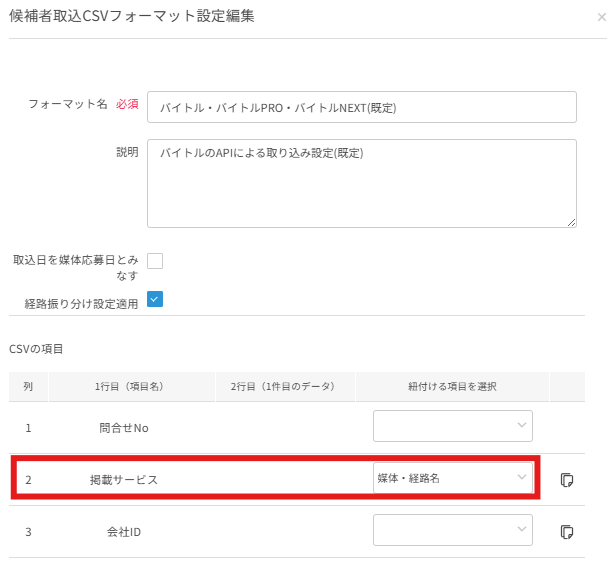
Task: Focus the 説明 description textarea
Action: 361,182
